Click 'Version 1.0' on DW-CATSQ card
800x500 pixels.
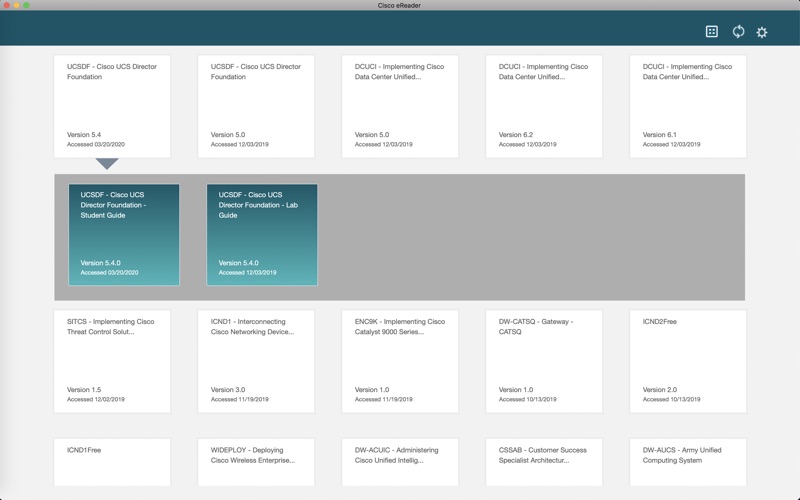[516, 389]
